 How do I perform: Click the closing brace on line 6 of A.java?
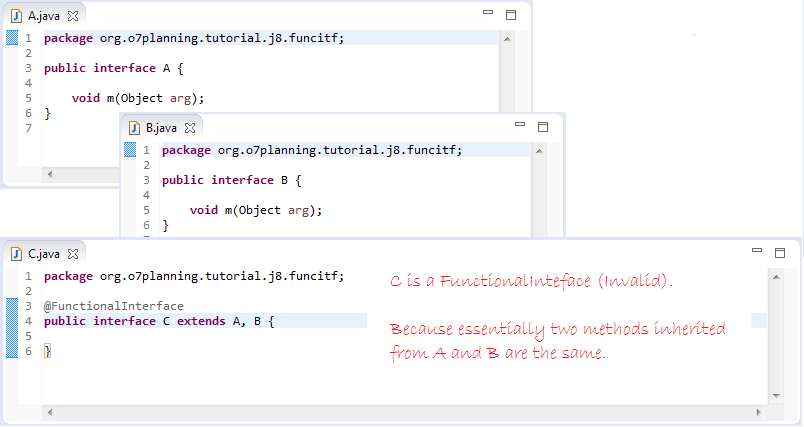tap(48, 113)
